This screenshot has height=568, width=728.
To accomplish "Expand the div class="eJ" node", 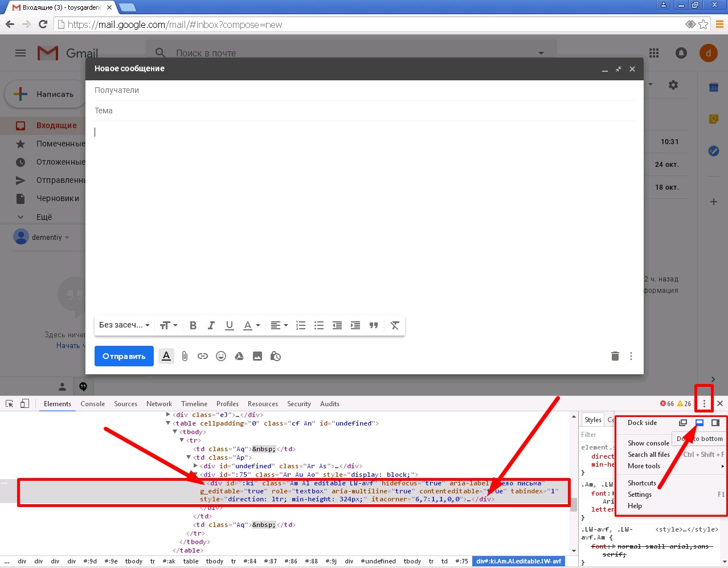I will 168,415.
